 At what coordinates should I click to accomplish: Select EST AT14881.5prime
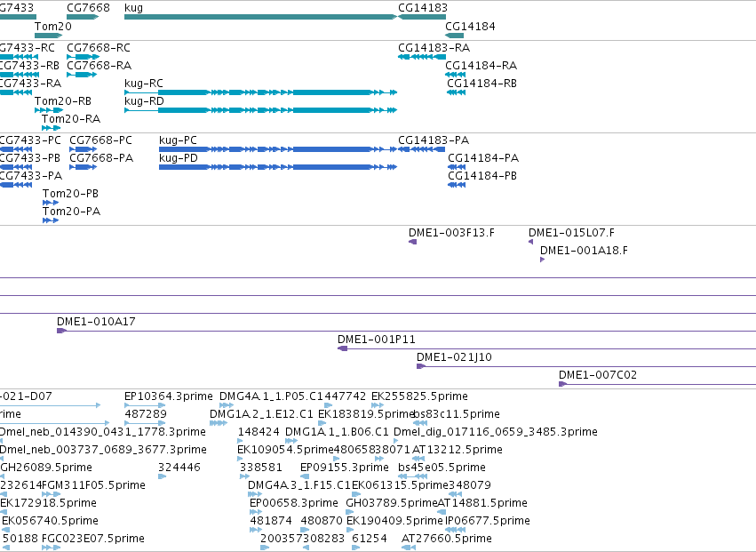point(442,512)
